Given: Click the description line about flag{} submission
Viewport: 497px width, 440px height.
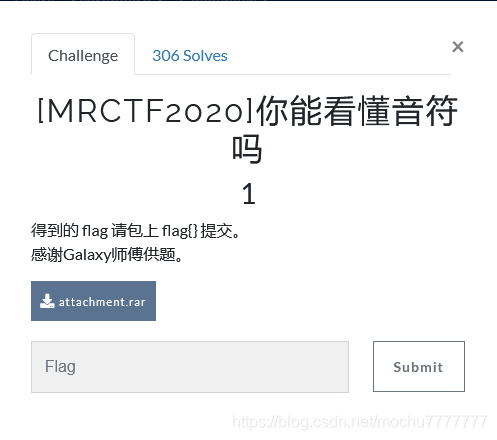Looking at the screenshot, I should [x=136, y=230].
